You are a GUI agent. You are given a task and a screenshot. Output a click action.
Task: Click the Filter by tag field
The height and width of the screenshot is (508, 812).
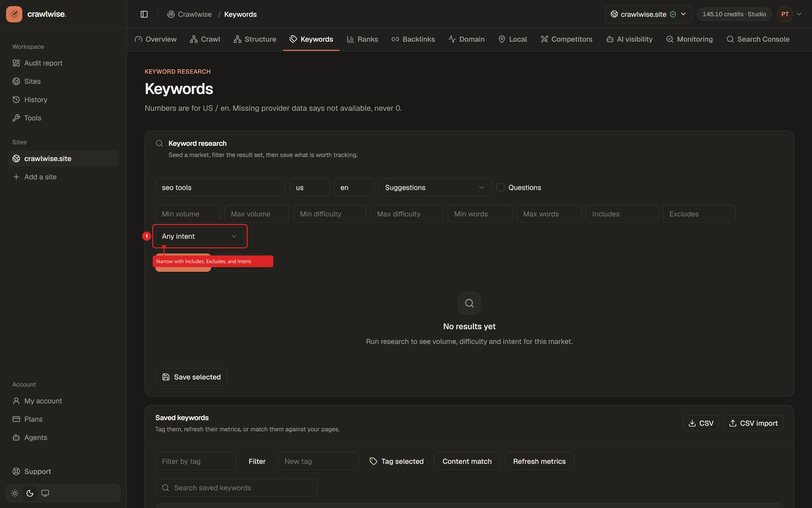[196, 461]
